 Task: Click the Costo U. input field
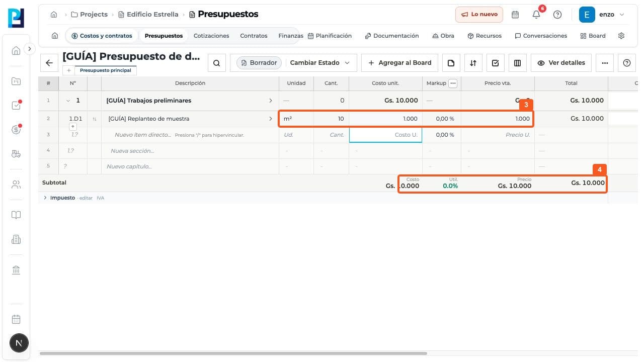385,135
